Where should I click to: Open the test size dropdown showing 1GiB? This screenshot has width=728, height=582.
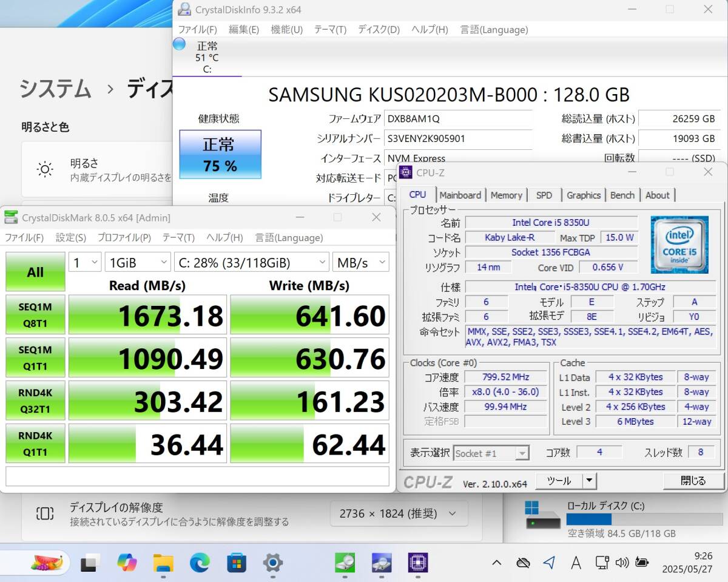[x=138, y=262]
